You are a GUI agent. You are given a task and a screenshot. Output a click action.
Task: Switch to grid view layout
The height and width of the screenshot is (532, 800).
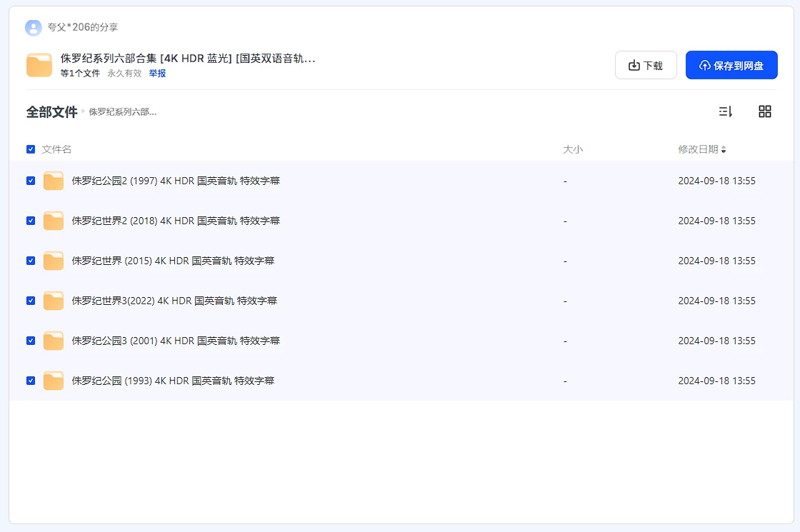[x=765, y=111]
